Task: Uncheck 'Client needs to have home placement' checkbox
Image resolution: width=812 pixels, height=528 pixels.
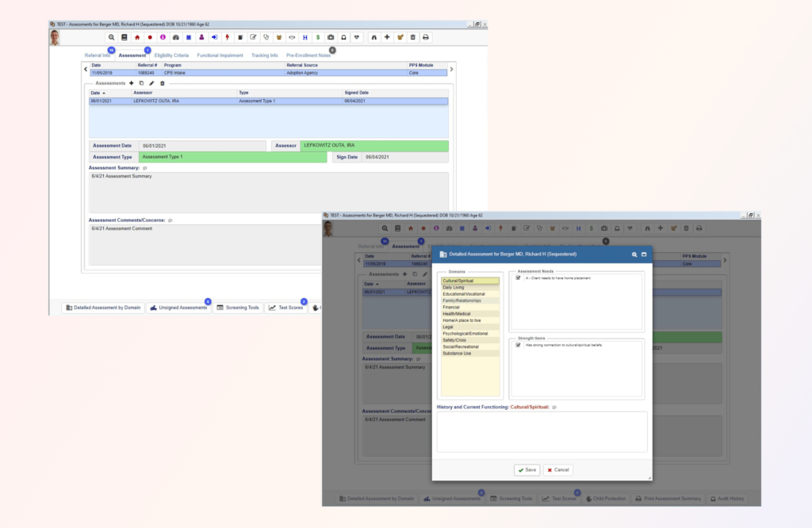Action: point(518,278)
